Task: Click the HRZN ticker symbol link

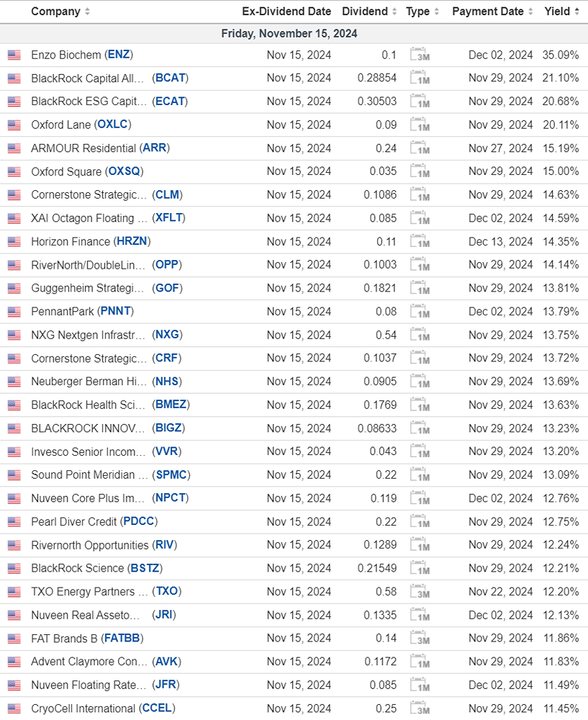Action: 132,242
